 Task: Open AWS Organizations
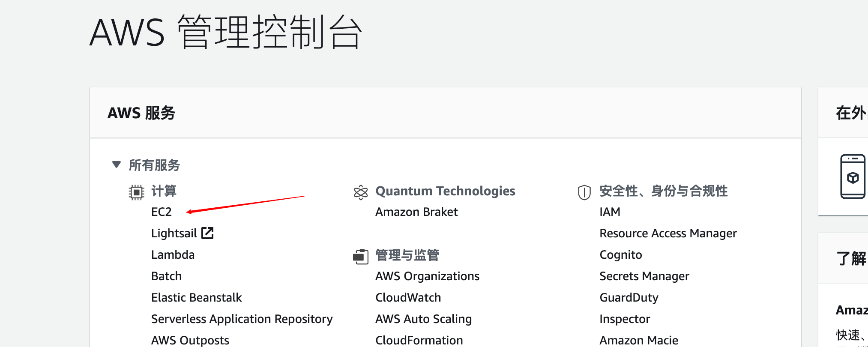point(427,276)
